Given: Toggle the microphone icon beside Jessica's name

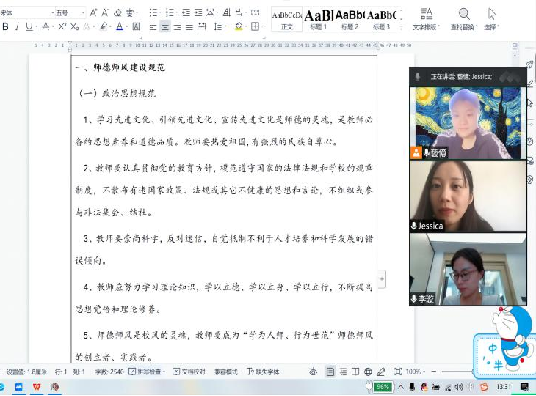Looking at the screenshot, I should [x=414, y=226].
